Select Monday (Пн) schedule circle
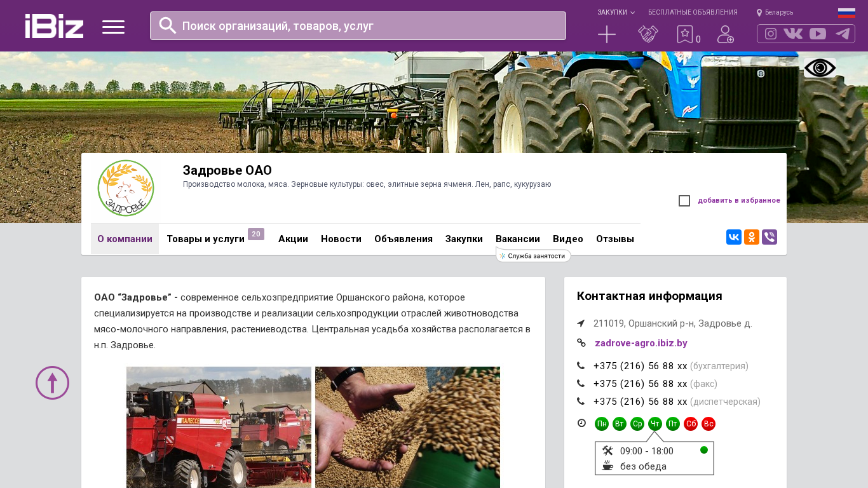This screenshot has width=868, height=488. (602, 424)
